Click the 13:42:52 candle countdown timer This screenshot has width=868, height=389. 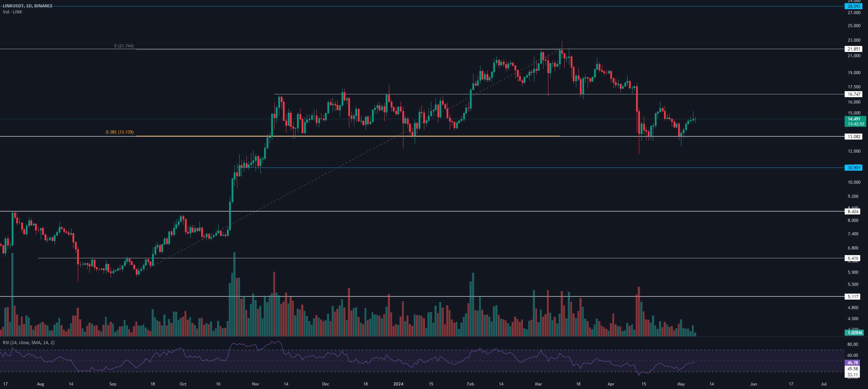point(855,124)
